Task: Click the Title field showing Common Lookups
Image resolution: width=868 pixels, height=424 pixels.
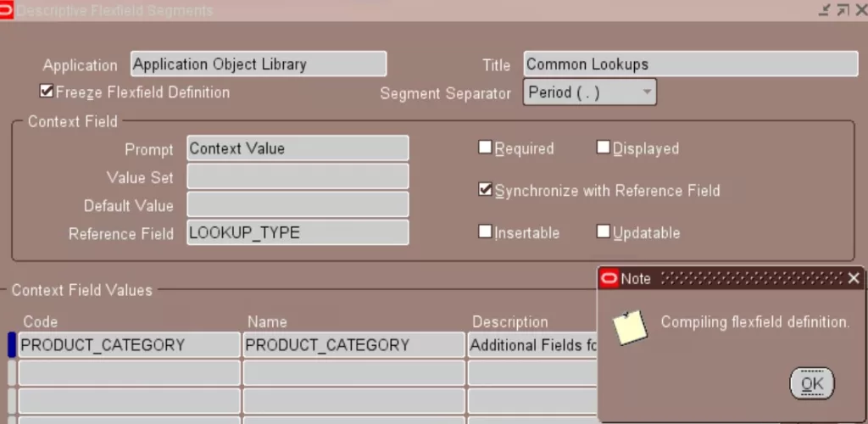Action: (690, 64)
